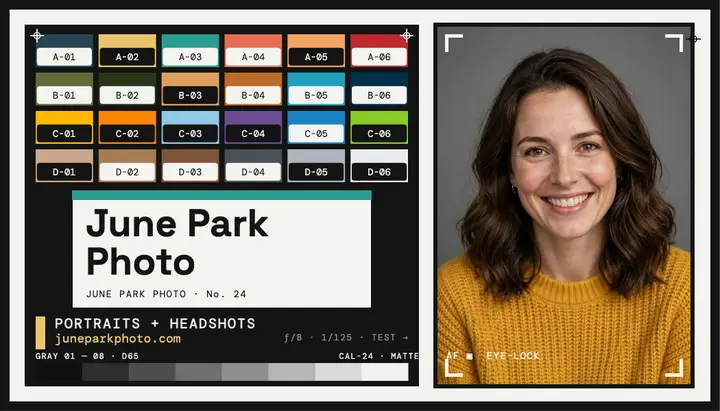The height and width of the screenshot is (411, 720).
Task: Click the crosshair mark outside the portrait frame
Action: coord(694,39)
